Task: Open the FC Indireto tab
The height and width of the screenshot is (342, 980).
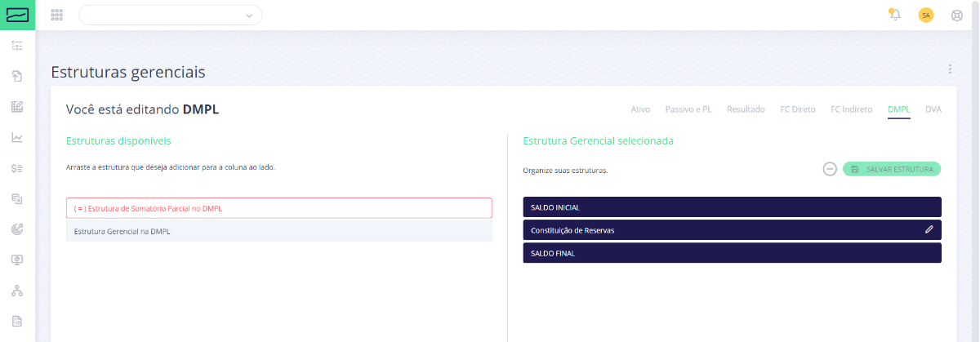Action: click(x=851, y=109)
